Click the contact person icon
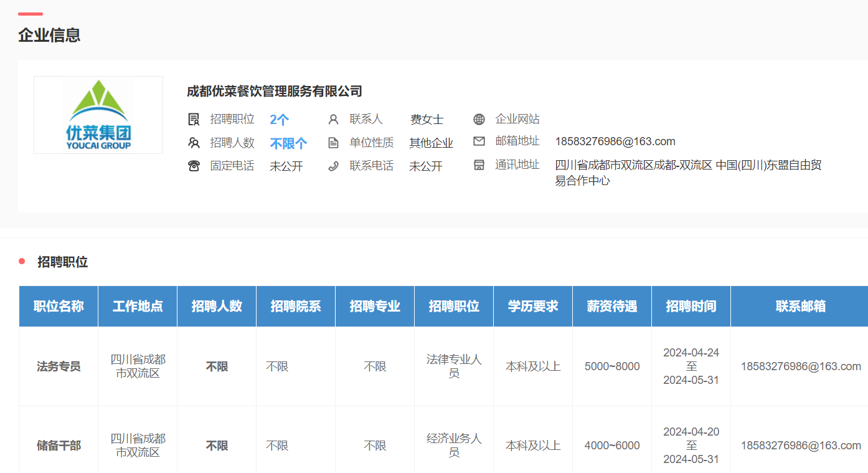 point(333,119)
